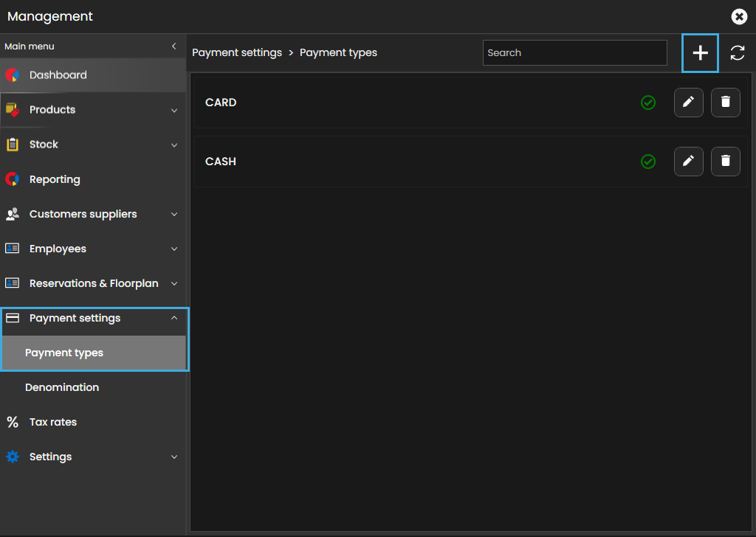Click Payment settings in the breadcrumb

237,53
